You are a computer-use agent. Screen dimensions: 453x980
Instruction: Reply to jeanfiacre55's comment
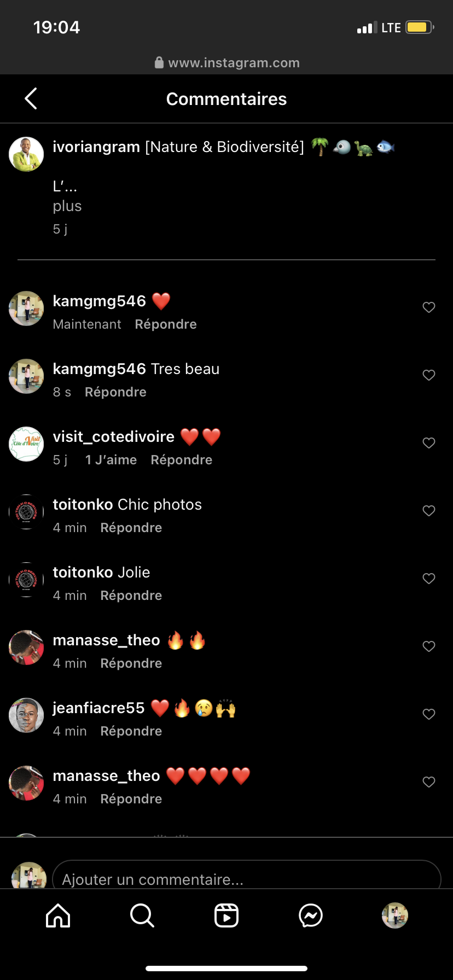tap(131, 731)
